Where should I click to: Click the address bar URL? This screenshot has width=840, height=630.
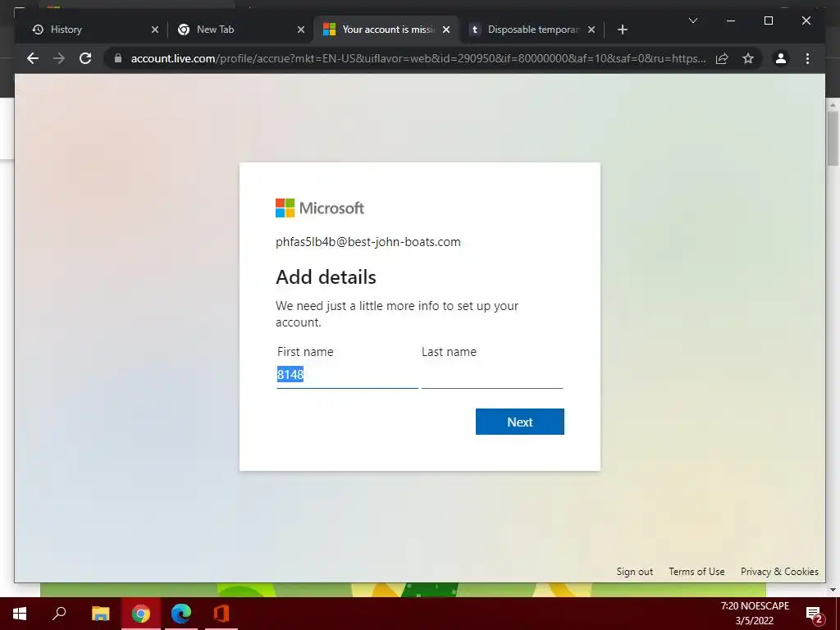(x=418, y=58)
